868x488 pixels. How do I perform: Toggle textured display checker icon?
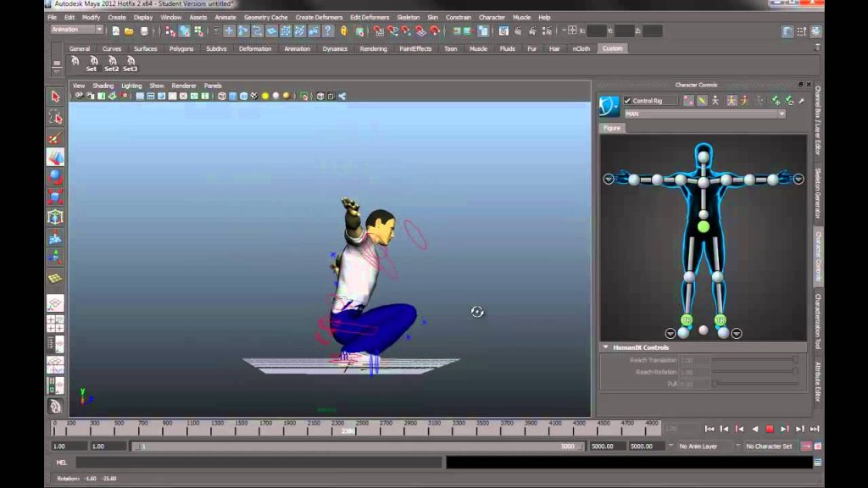point(254,97)
